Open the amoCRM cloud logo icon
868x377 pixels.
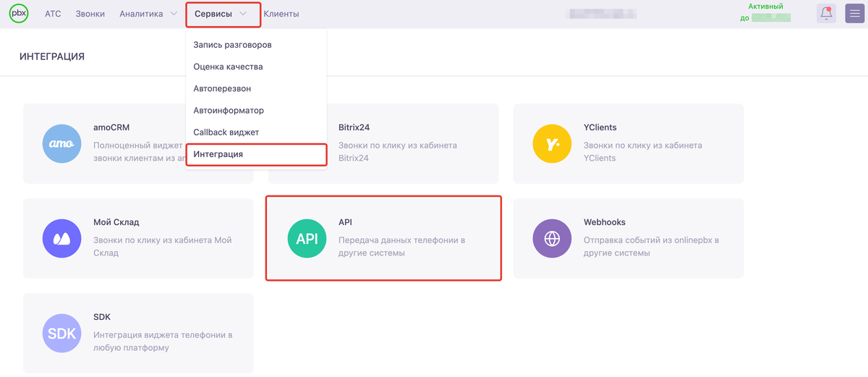[x=61, y=143]
